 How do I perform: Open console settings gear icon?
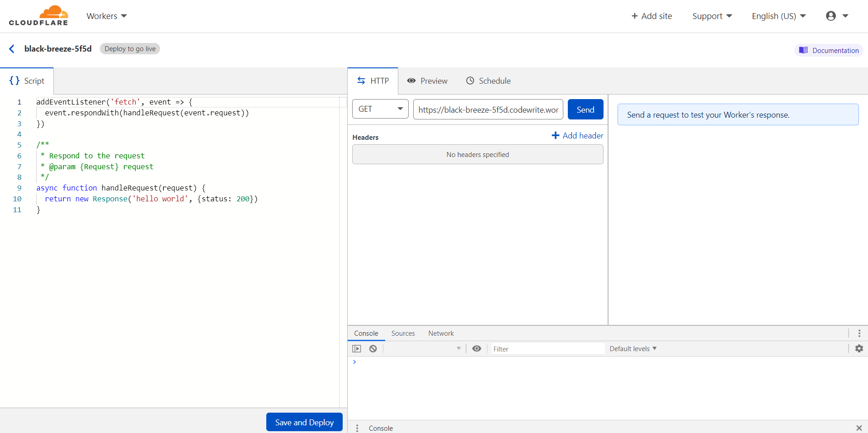pyautogui.click(x=859, y=348)
